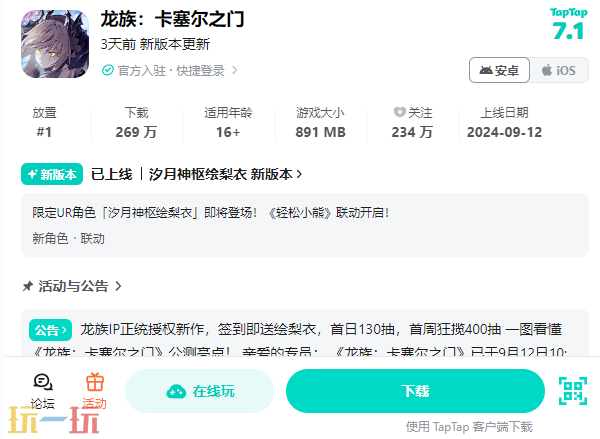
Task: Click the TapTap 7.1 rating score
Action: click(x=568, y=24)
